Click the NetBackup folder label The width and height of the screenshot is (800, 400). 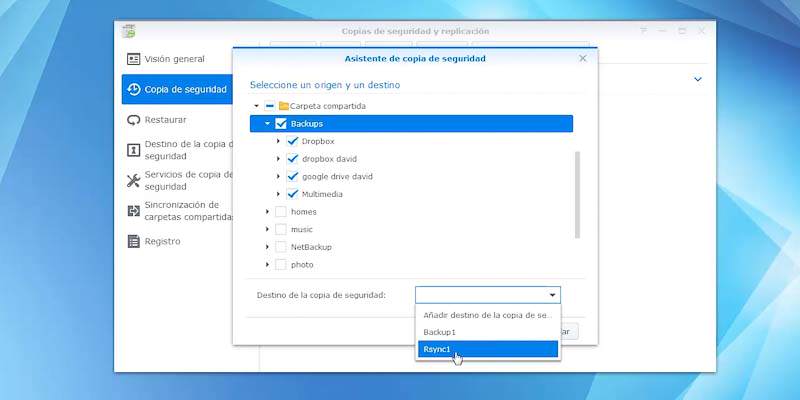(x=311, y=247)
